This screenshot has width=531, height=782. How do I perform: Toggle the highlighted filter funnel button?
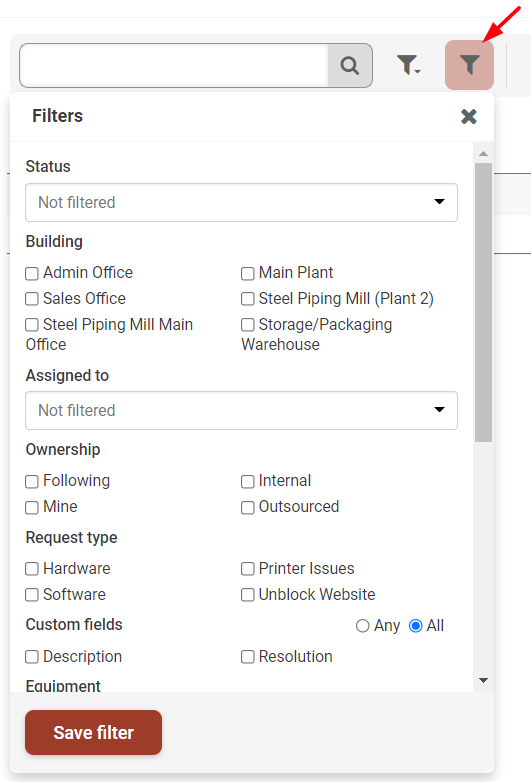pos(469,65)
